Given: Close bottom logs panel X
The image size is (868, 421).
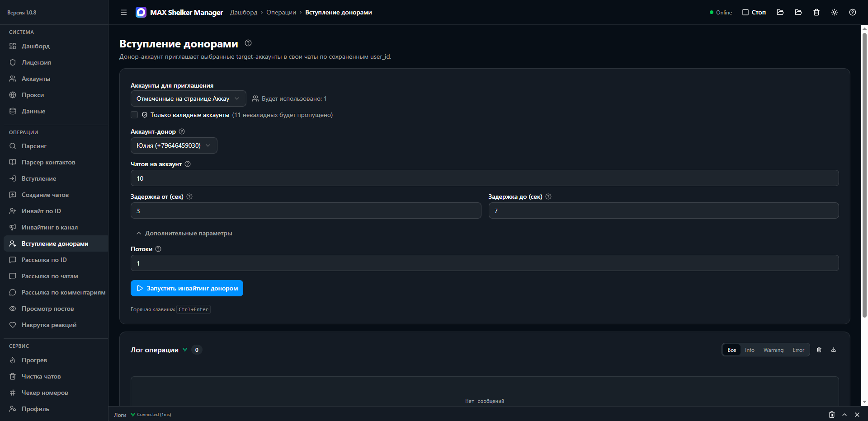Looking at the screenshot, I should pyautogui.click(x=857, y=414).
